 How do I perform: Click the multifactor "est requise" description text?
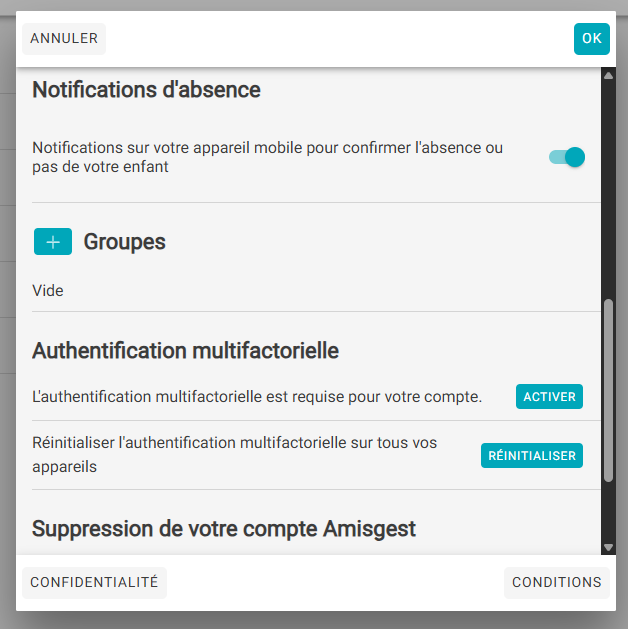tap(257, 397)
